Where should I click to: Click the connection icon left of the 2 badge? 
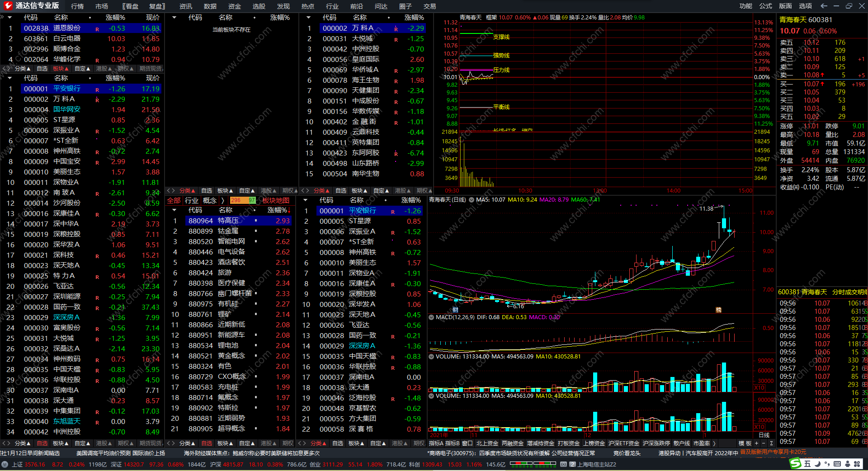(563, 464)
